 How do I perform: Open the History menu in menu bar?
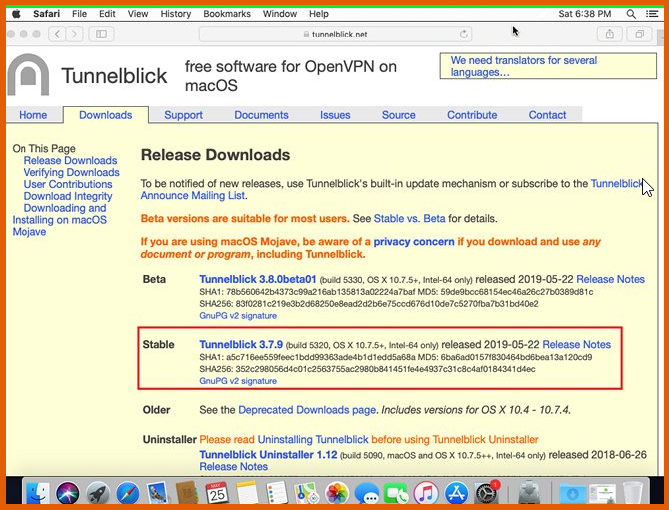pyautogui.click(x=175, y=14)
